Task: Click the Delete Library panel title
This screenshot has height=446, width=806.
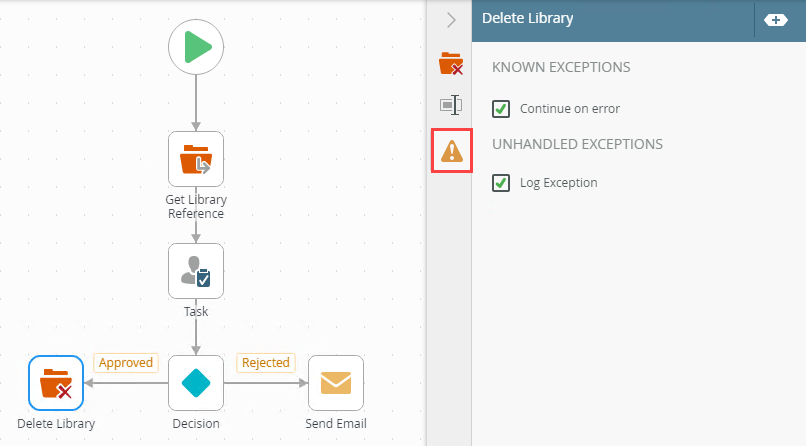Action: [x=527, y=18]
